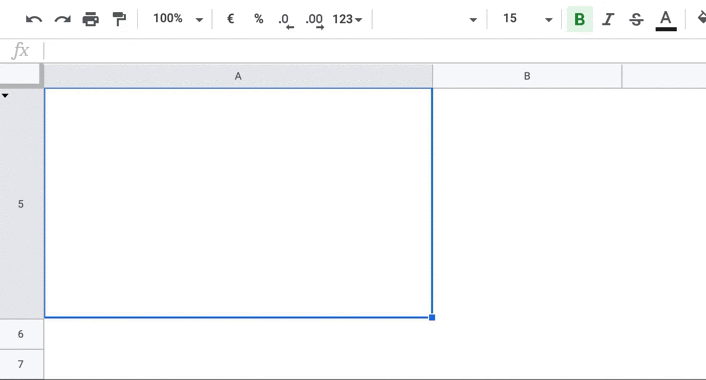The width and height of the screenshot is (706, 380).
Task: Open the text color picker
Action: pos(666,21)
